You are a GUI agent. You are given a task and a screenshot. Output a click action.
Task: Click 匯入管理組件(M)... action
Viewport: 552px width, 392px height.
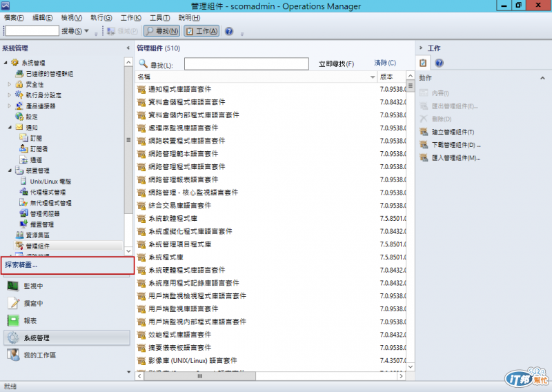coord(456,158)
